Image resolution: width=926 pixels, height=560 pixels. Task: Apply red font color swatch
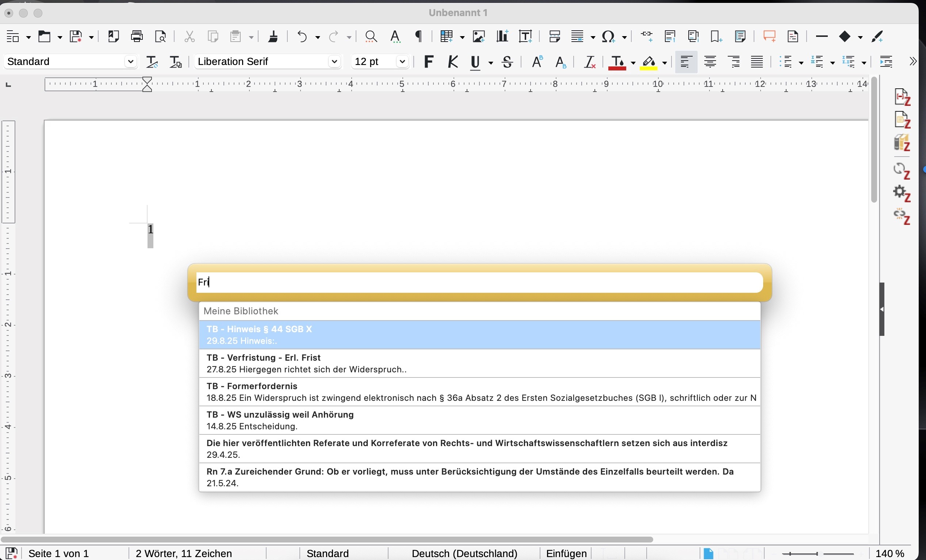tap(617, 62)
